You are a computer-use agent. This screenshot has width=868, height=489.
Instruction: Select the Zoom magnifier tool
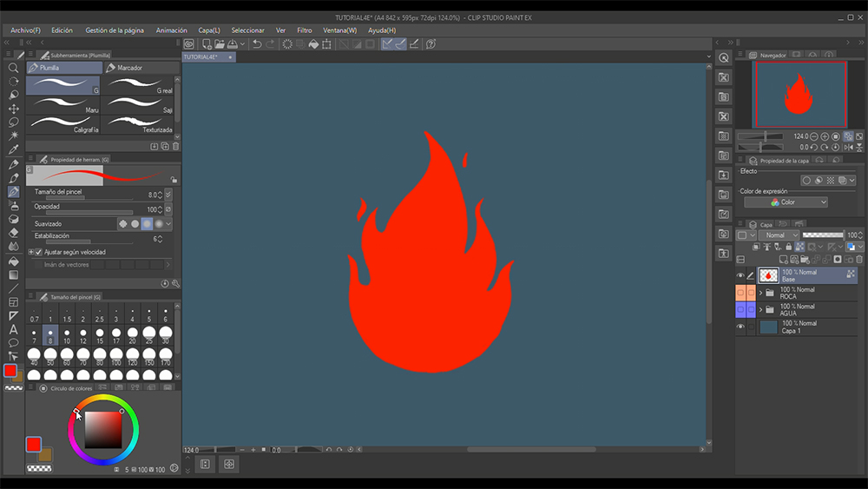pyautogui.click(x=13, y=68)
